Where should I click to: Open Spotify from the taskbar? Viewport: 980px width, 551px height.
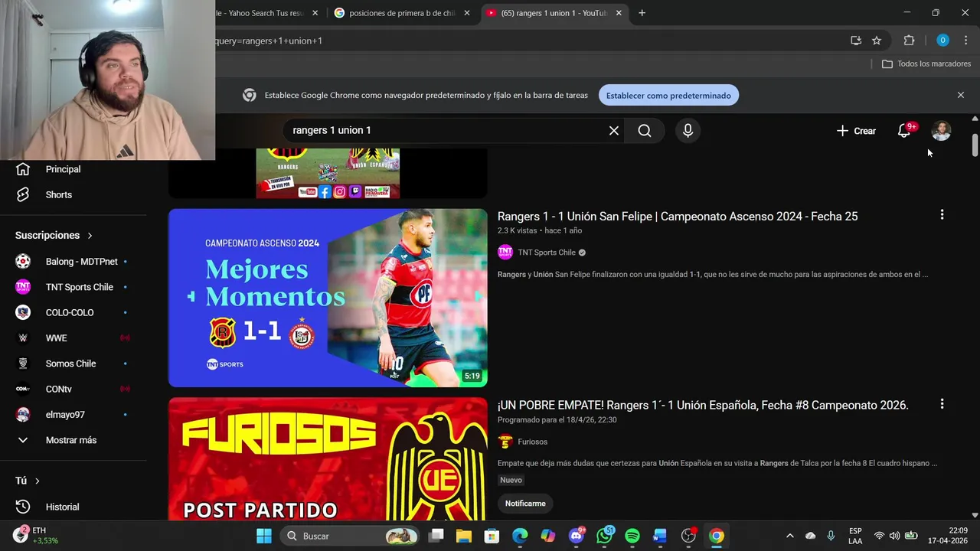click(632, 536)
